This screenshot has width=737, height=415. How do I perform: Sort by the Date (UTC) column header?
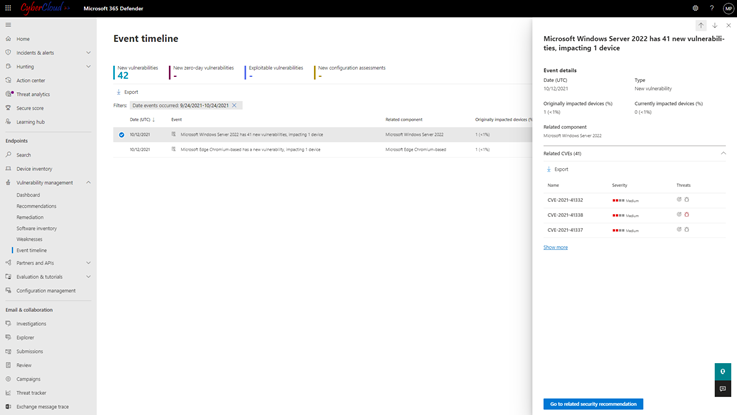tap(141, 120)
